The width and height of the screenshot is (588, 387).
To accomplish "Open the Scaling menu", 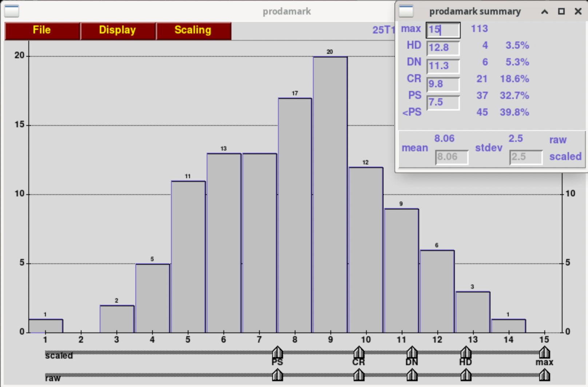I will click(x=194, y=31).
